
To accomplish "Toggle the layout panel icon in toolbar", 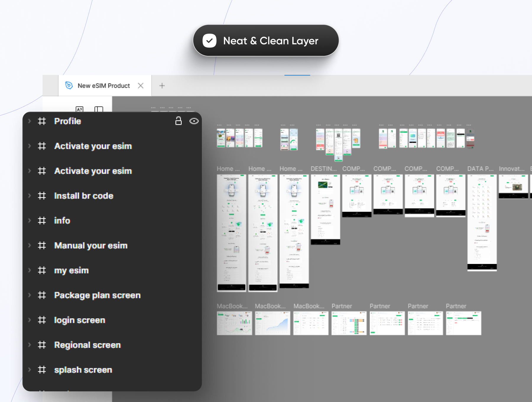I will [99, 109].
